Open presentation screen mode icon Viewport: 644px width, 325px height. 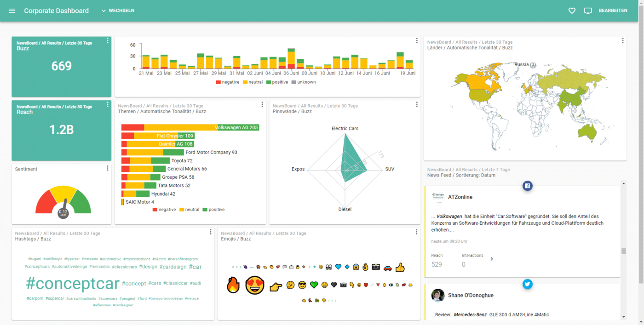click(588, 11)
